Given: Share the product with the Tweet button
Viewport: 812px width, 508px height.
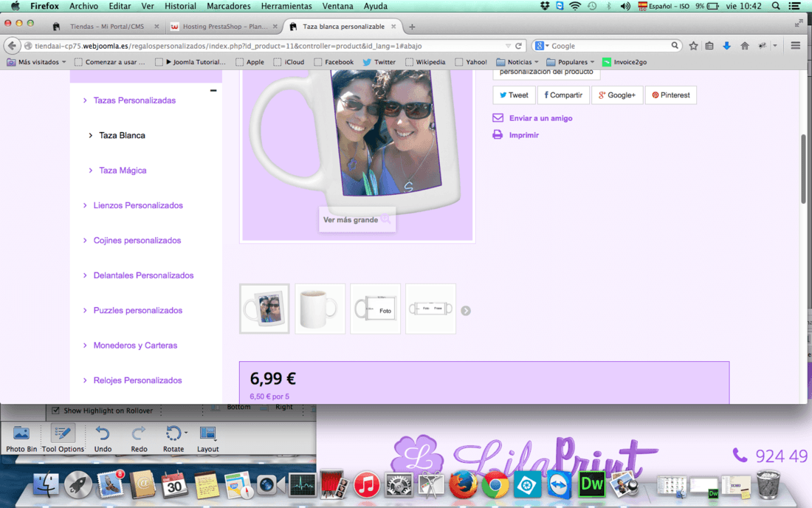Looking at the screenshot, I should [x=514, y=95].
